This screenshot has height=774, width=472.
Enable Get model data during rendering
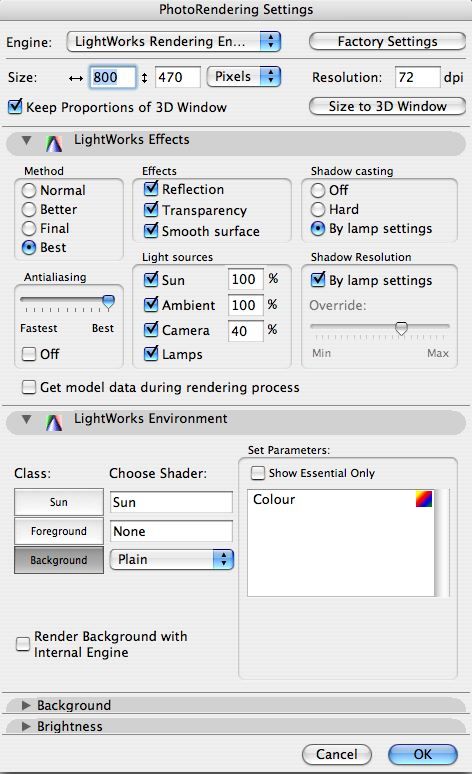[x=29, y=387]
